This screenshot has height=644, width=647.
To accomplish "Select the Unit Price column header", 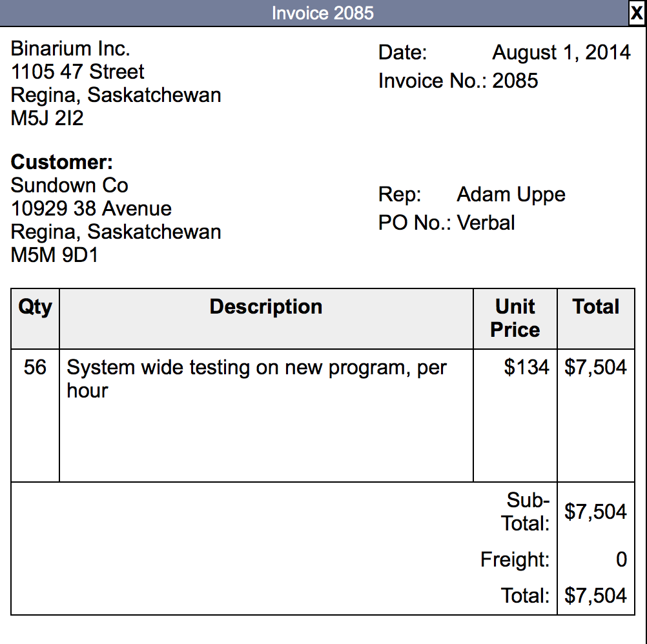I will tap(515, 318).
